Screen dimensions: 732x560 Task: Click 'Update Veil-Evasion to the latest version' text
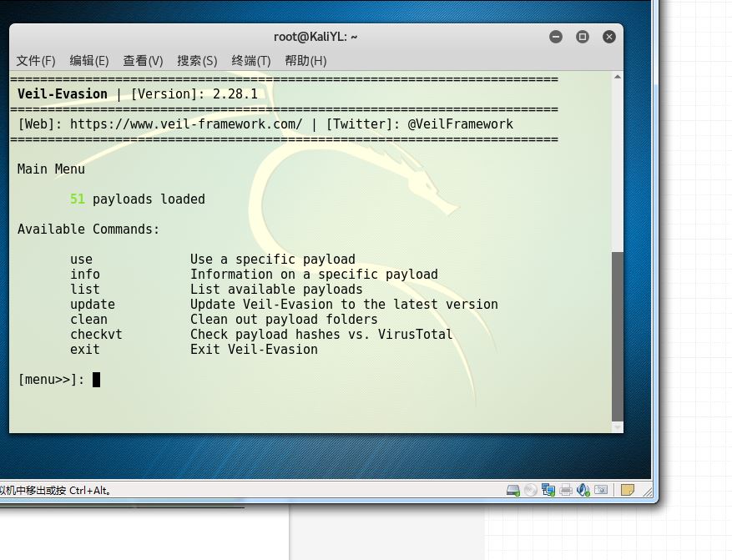click(x=344, y=305)
